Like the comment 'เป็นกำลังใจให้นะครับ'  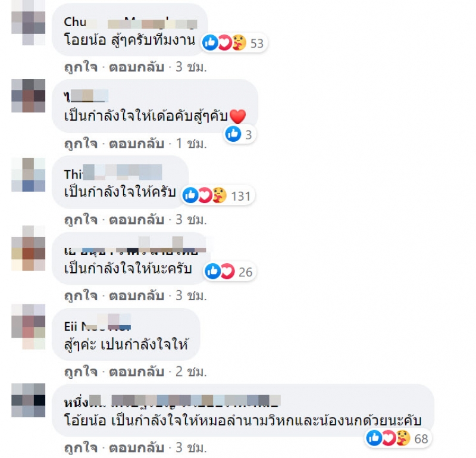pyautogui.click(x=81, y=296)
